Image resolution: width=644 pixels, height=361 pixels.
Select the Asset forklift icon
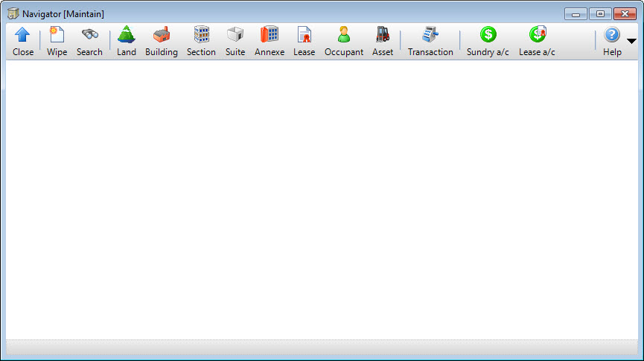coord(383,35)
